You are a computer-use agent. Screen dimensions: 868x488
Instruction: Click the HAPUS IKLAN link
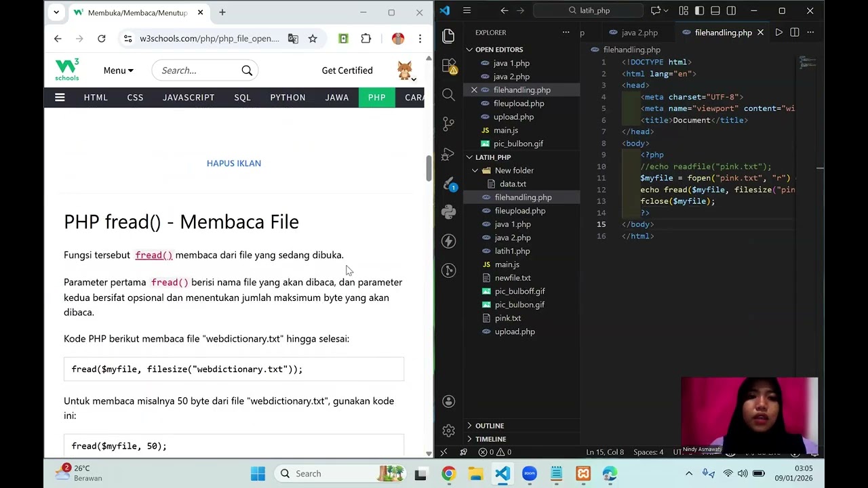pyautogui.click(x=234, y=163)
